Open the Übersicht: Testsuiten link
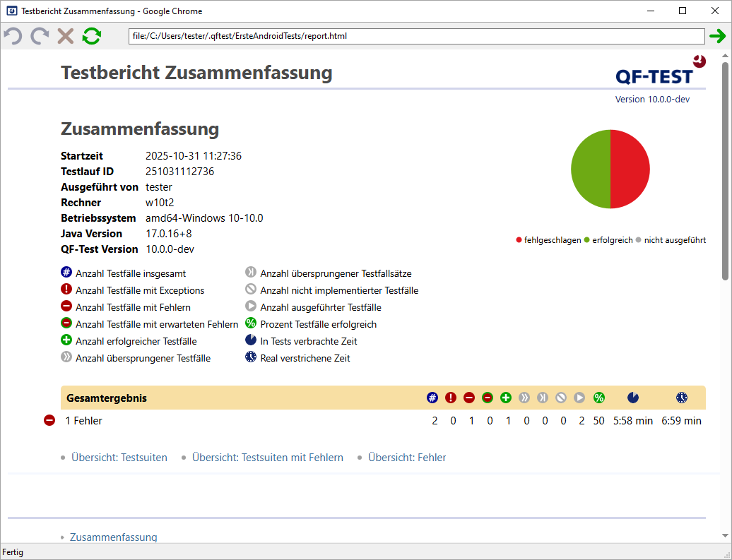732x560 pixels. point(119,458)
